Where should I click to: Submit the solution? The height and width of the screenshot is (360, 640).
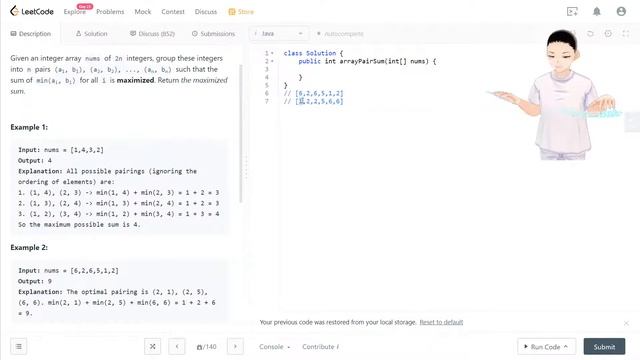(604, 347)
